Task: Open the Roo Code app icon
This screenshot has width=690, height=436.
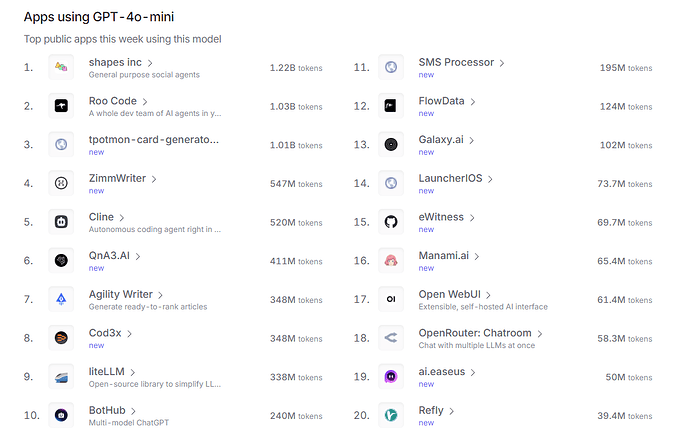Action: [61, 106]
